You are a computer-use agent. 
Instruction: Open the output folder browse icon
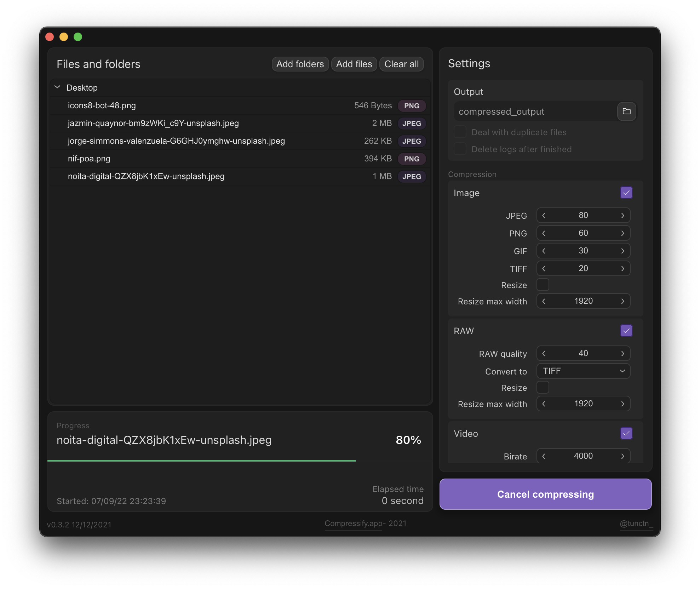(x=626, y=111)
